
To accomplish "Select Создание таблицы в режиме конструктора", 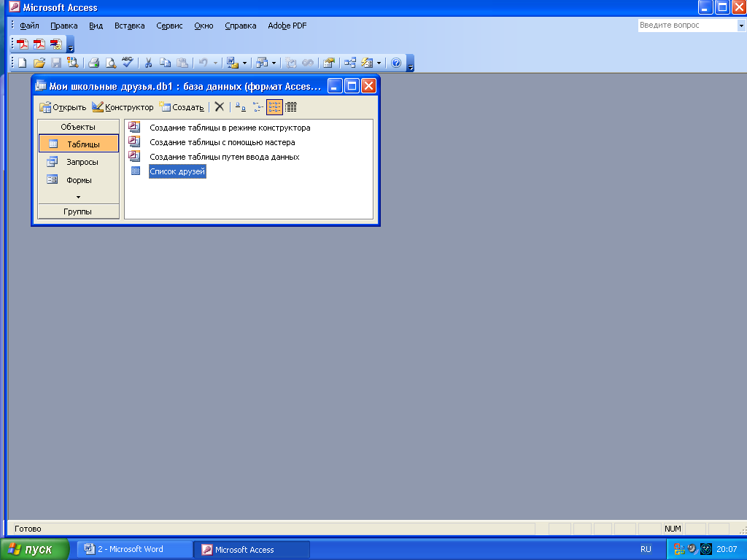I will pyautogui.click(x=230, y=128).
